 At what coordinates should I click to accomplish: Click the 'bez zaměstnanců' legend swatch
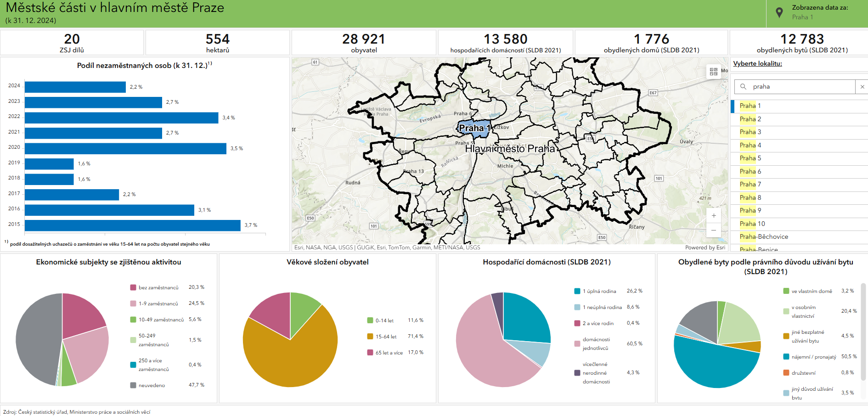click(x=133, y=287)
